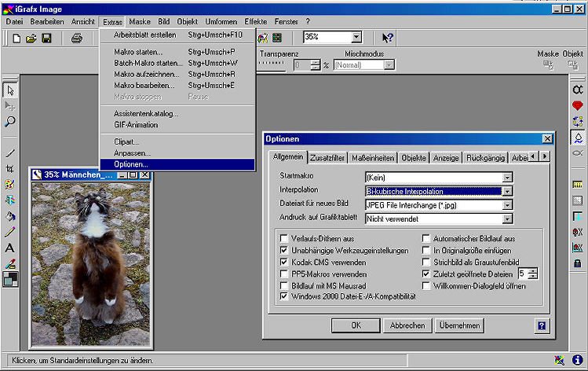Click the context help arrow icon

tap(387, 38)
